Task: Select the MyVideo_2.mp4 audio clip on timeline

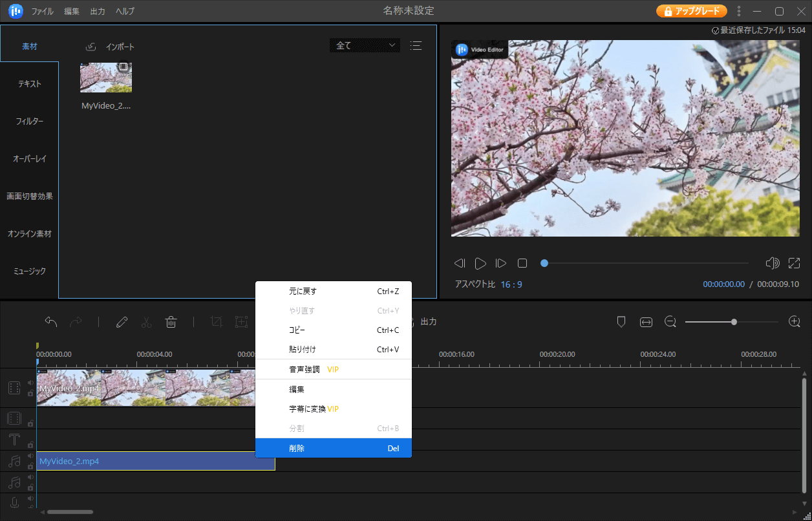Action: coord(156,461)
